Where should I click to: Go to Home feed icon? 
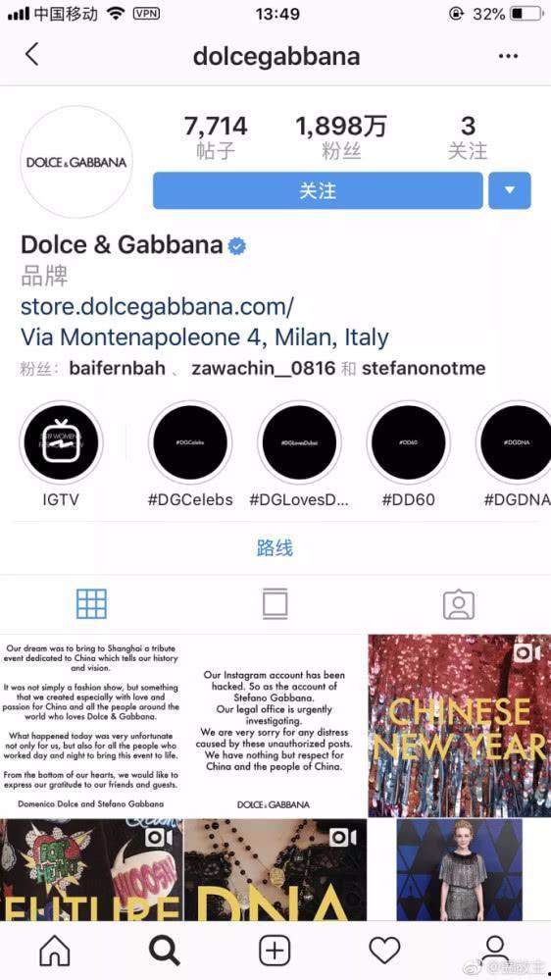(55, 950)
